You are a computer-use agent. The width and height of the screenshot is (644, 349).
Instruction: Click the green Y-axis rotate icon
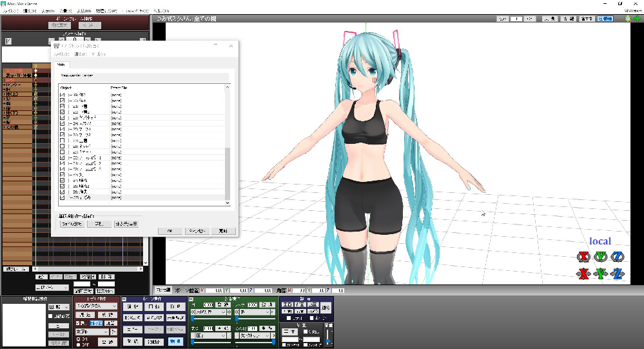tap(600, 257)
